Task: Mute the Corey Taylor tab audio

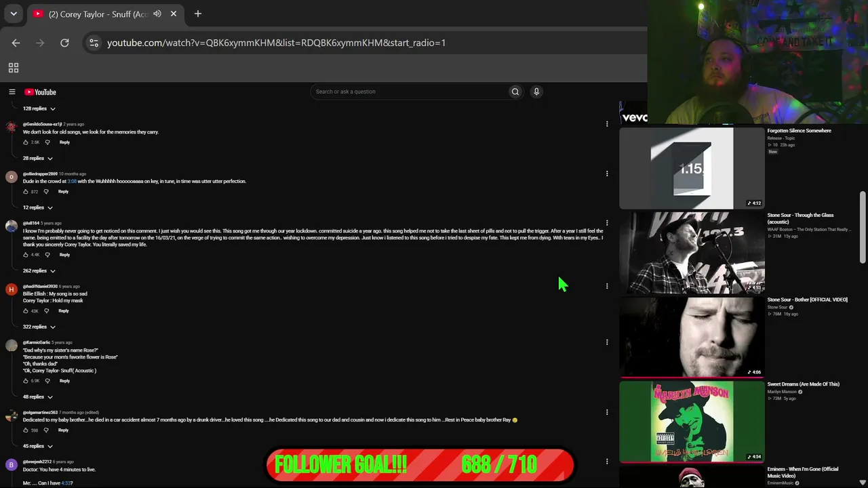Action: click(x=157, y=14)
